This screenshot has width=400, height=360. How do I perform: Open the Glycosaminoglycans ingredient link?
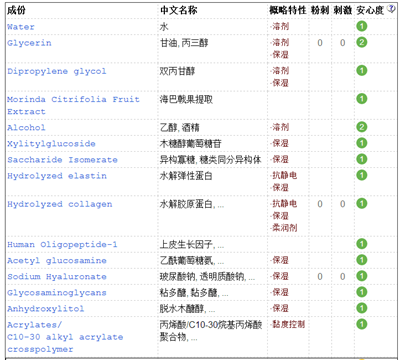pos(57,293)
